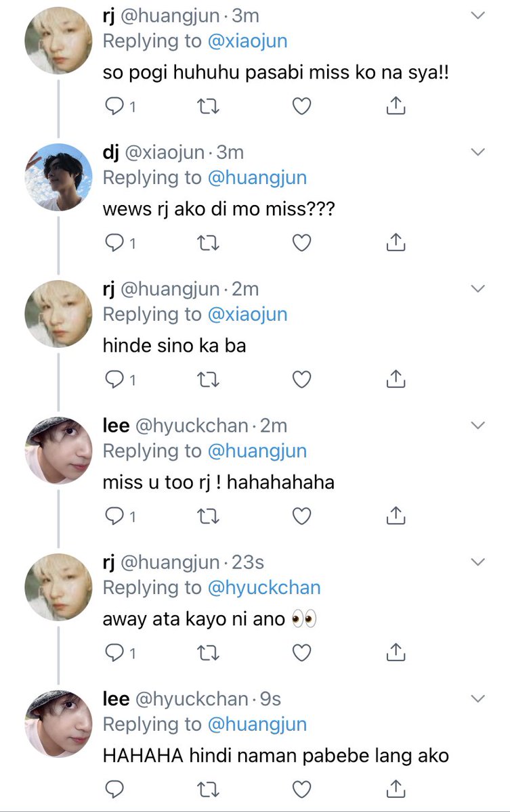The width and height of the screenshot is (510, 812).
Task: Open chevron menu on lee's "miss u too" tweet
Action: pyautogui.click(x=478, y=426)
